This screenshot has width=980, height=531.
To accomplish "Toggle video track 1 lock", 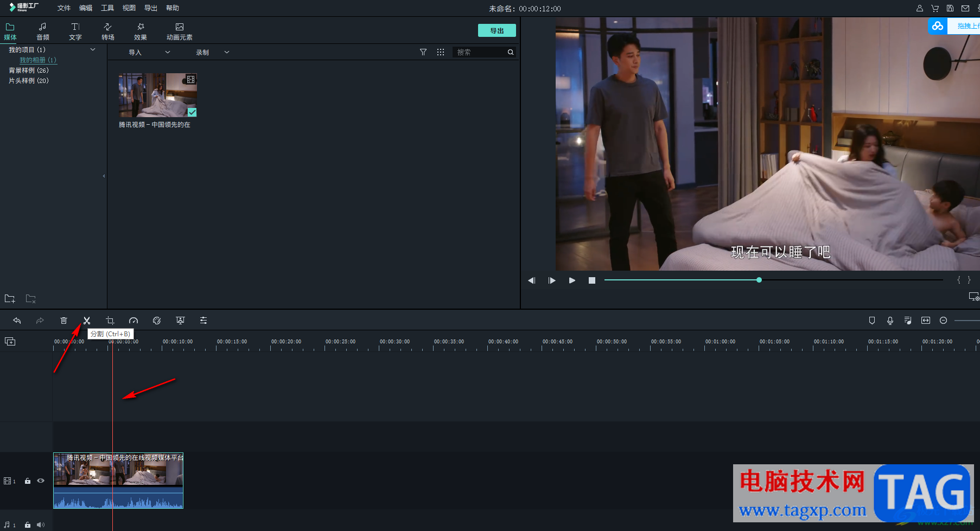I will coord(28,481).
